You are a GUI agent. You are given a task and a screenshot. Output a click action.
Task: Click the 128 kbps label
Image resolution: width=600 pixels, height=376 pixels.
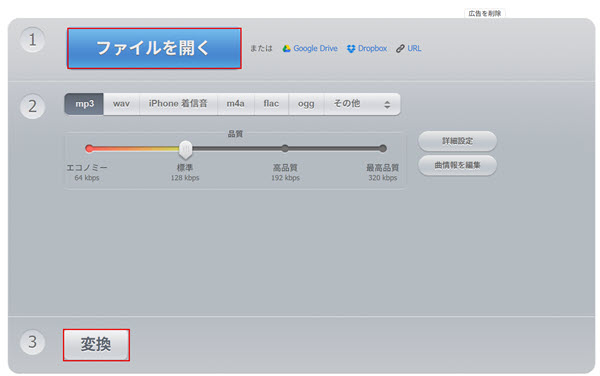pyautogui.click(x=185, y=178)
